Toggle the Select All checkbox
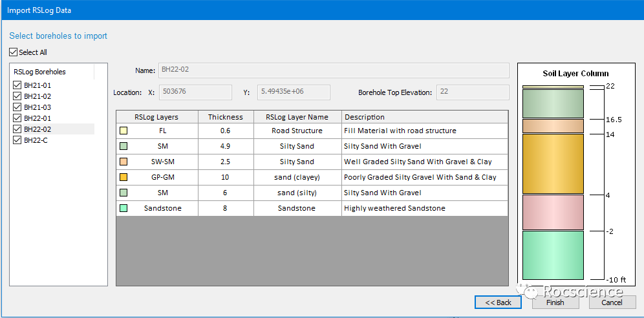Screen dimensions: 644x318 [14, 52]
